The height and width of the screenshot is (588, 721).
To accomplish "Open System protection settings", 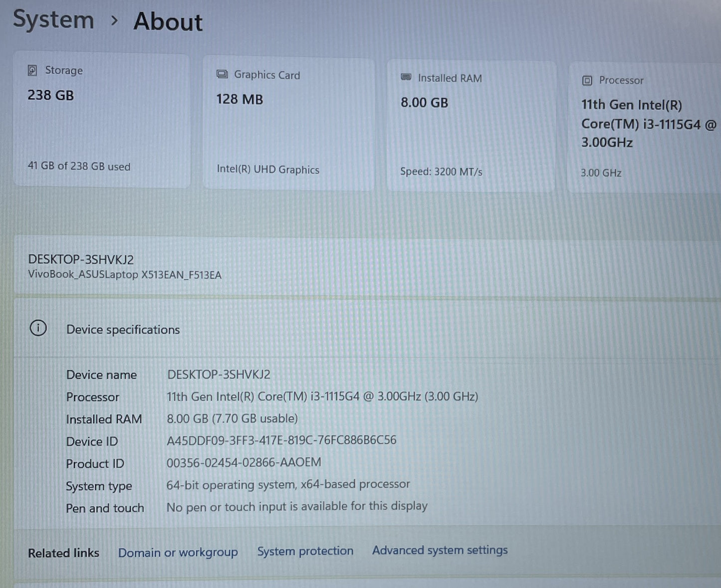I will click(305, 551).
